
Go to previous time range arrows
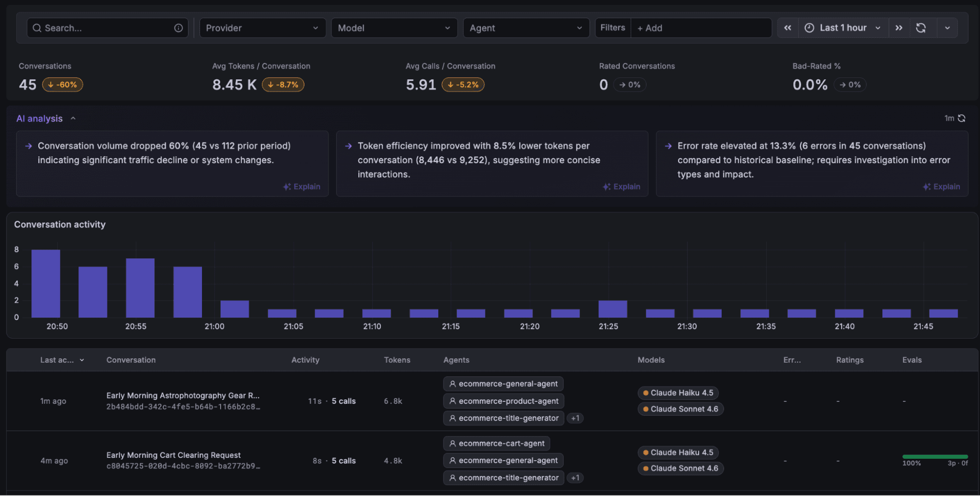(x=787, y=28)
